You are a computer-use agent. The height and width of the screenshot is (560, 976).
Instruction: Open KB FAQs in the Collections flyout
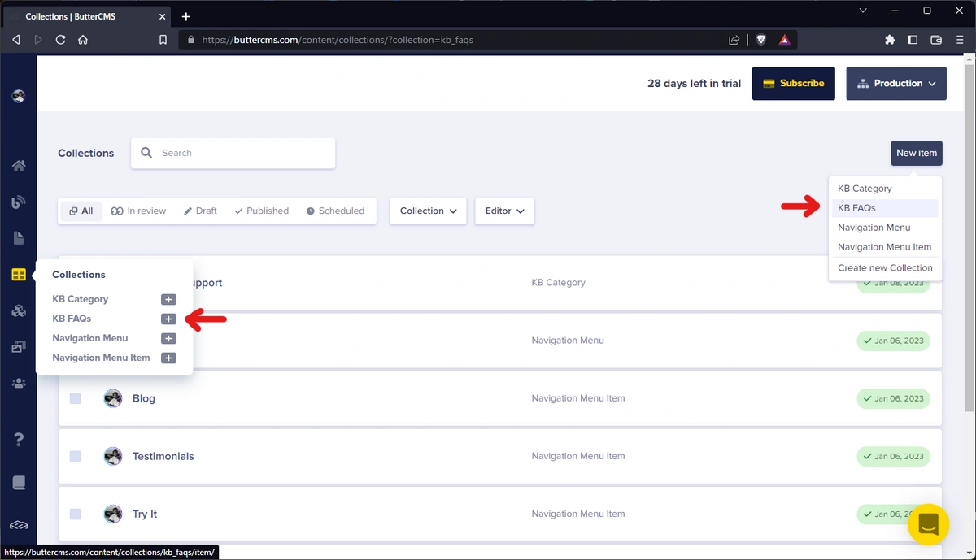72,319
